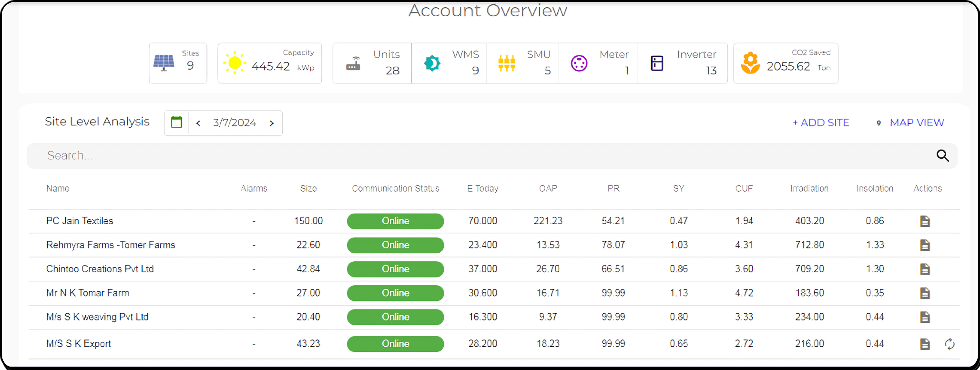Click the Inverter card icon
The width and height of the screenshot is (980, 370).
(657, 63)
